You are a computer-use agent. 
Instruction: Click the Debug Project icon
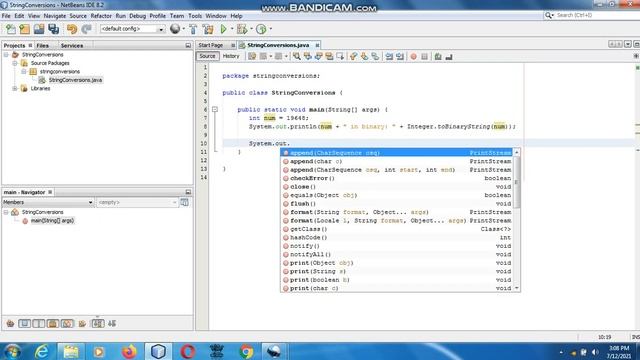[242, 29]
